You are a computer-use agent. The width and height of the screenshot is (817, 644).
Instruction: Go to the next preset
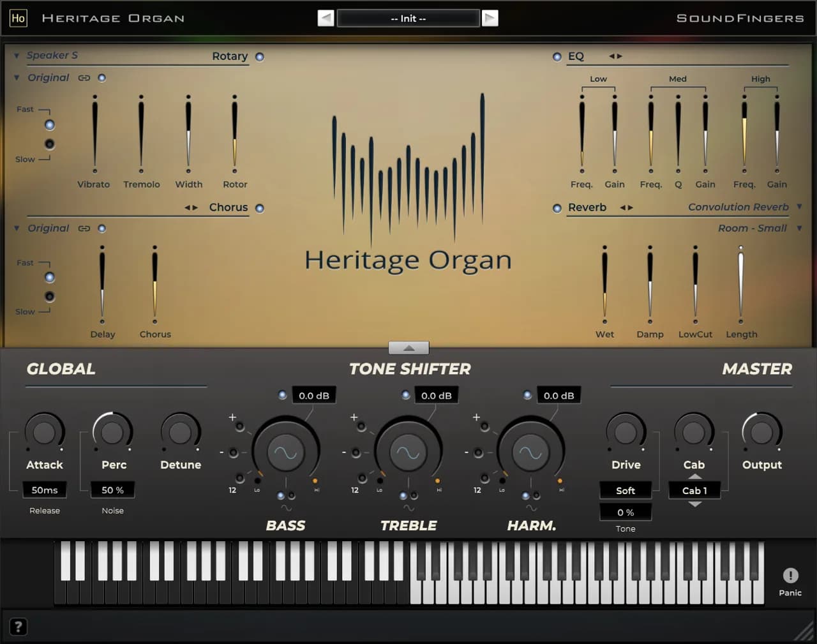point(490,18)
